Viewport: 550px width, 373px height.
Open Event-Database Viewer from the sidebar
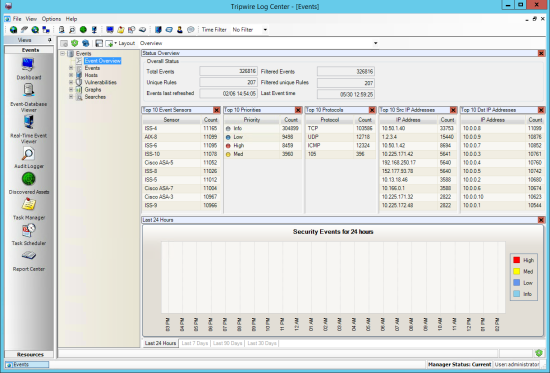(28, 98)
